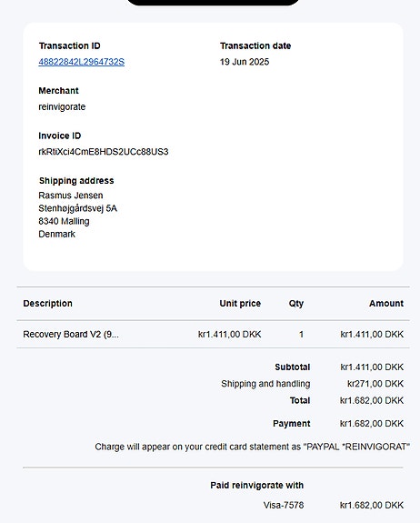Click the Unit price column header

coord(240,303)
